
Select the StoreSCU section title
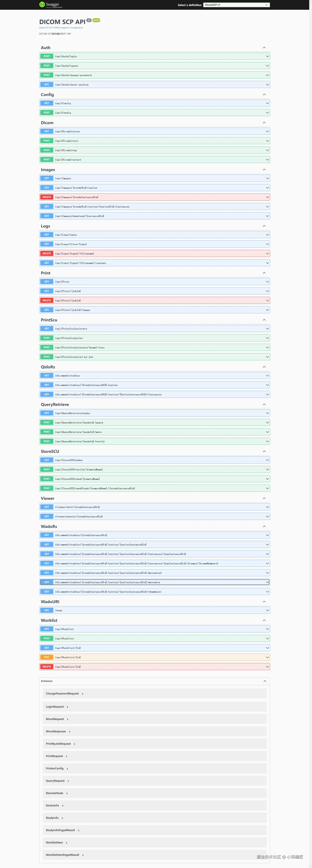[50, 452]
